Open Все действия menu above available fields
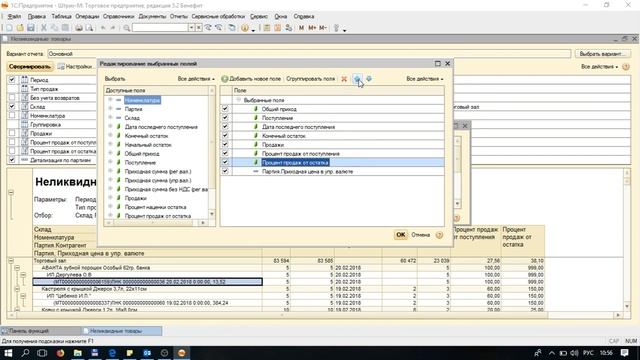Image resolution: width=640 pixels, height=360 pixels. 196,79
